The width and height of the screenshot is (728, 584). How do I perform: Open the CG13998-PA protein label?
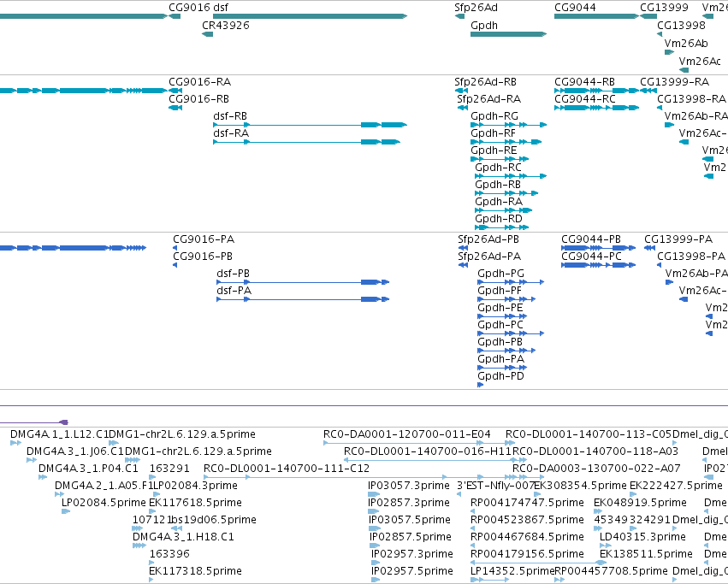point(691,257)
